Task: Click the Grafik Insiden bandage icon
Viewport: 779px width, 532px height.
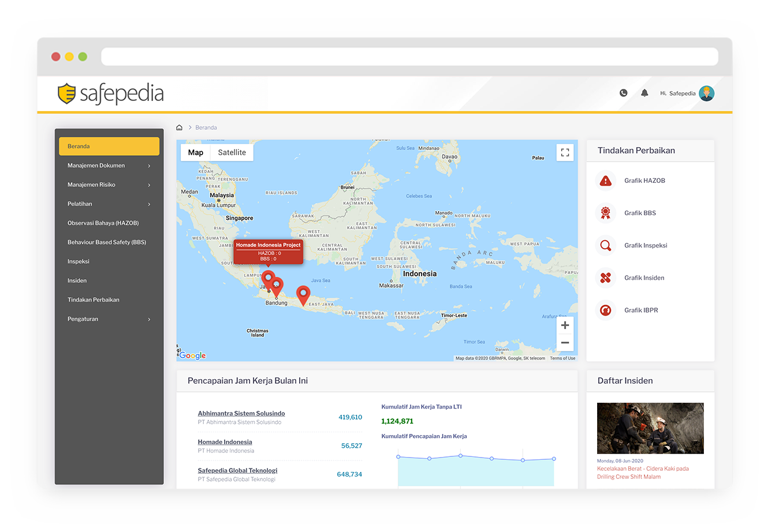Action: 606,278
